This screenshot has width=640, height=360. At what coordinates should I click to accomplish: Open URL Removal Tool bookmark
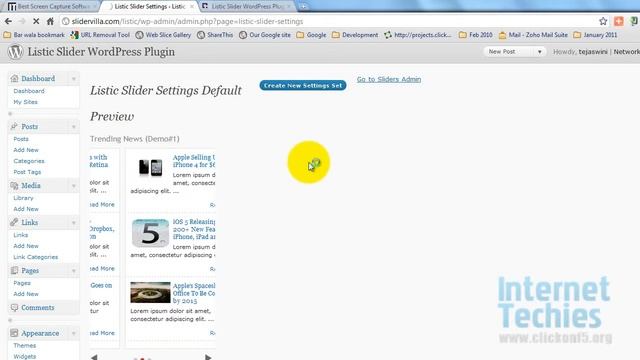coord(100,35)
